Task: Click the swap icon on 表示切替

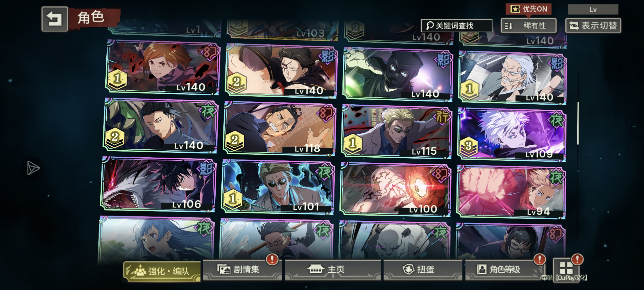Action: [574, 26]
